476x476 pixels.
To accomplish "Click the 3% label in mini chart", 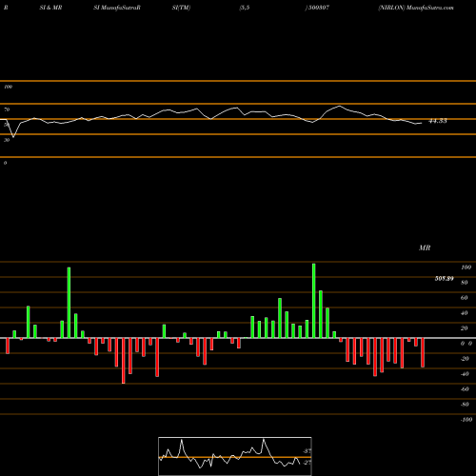I will click(x=307, y=450).
